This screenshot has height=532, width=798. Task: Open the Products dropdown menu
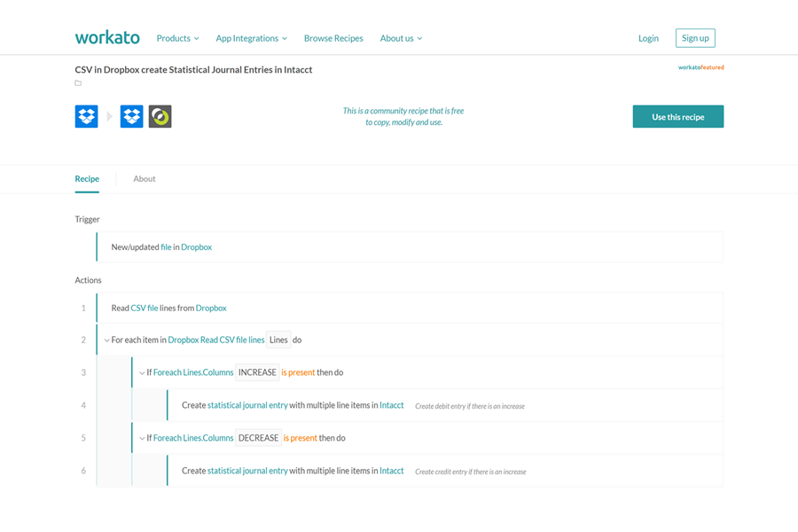pos(177,38)
